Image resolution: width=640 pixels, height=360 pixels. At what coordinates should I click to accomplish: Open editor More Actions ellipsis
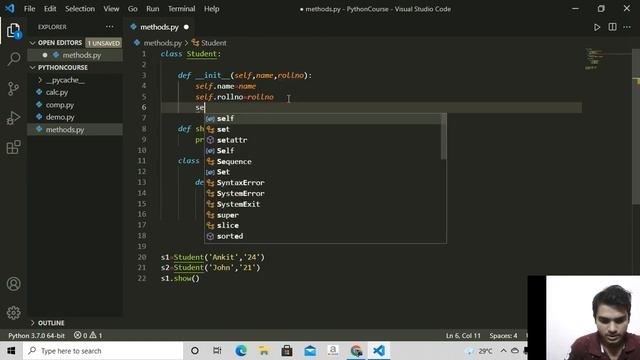tap(627, 27)
